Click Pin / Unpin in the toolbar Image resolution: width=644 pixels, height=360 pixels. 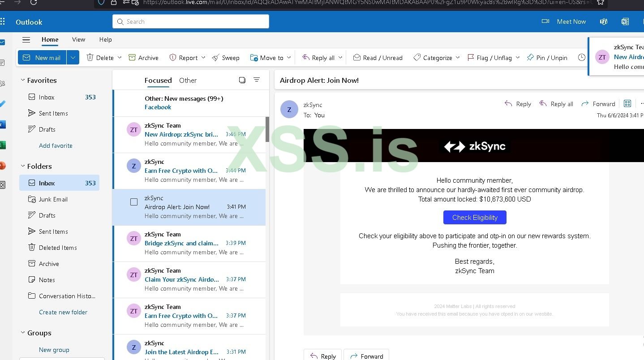tap(547, 57)
